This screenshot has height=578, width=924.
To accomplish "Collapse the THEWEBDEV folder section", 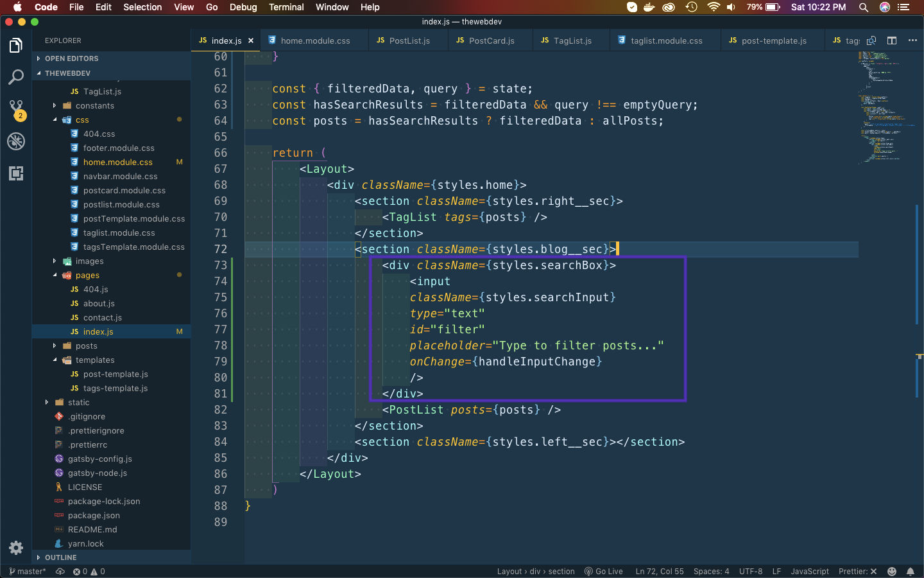I will (x=111, y=73).
